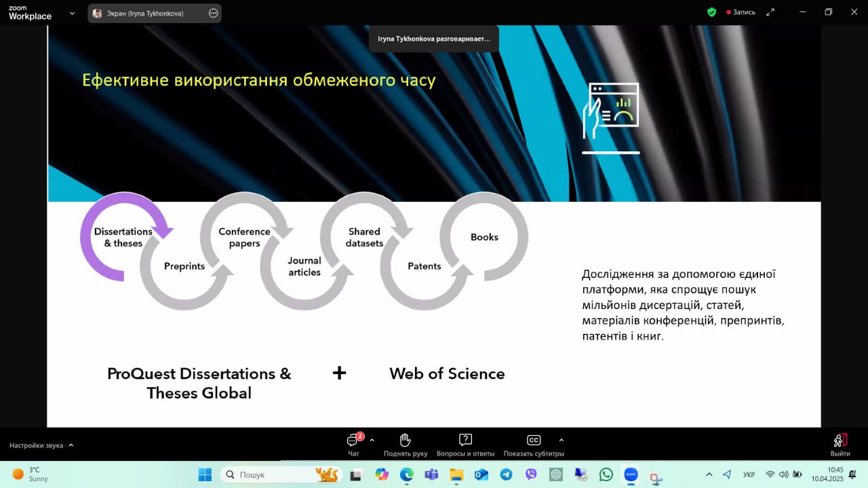Show hidden system tray icons

709,474
